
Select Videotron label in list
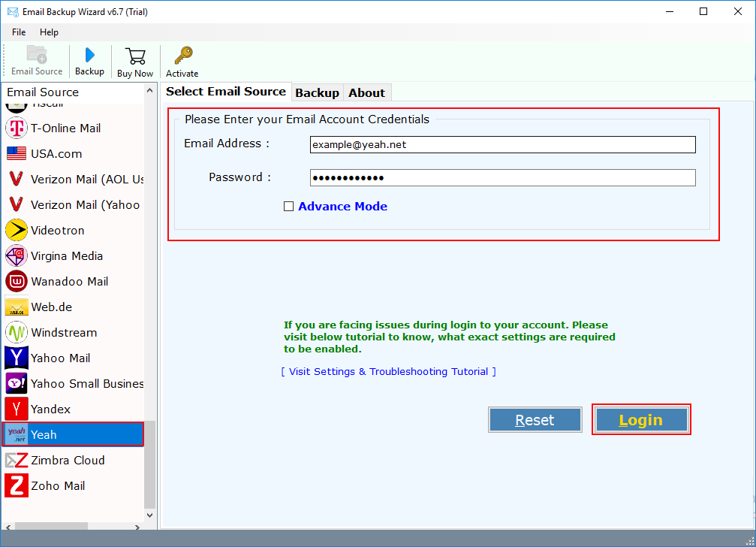click(57, 230)
